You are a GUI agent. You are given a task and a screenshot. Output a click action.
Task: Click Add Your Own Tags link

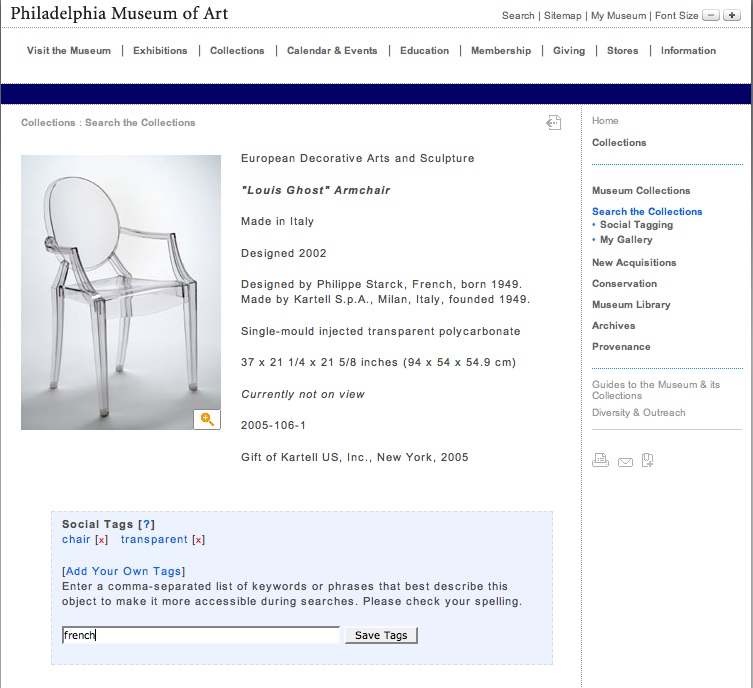(x=123, y=571)
